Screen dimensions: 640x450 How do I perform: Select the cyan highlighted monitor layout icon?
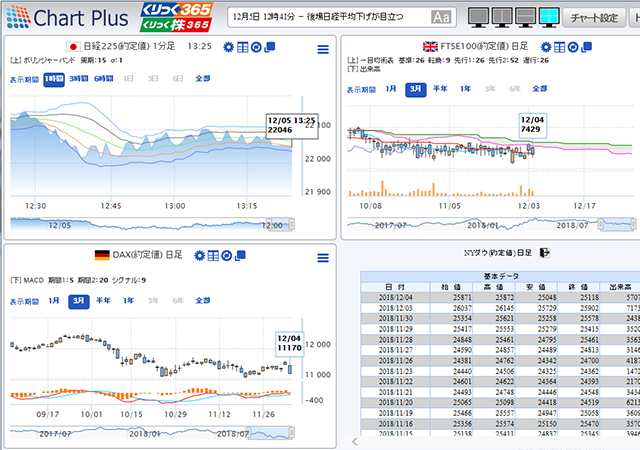[x=549, y=17]
